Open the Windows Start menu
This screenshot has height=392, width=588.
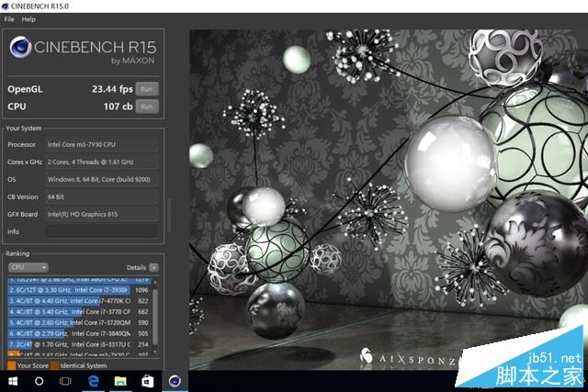tap(13, 380)
